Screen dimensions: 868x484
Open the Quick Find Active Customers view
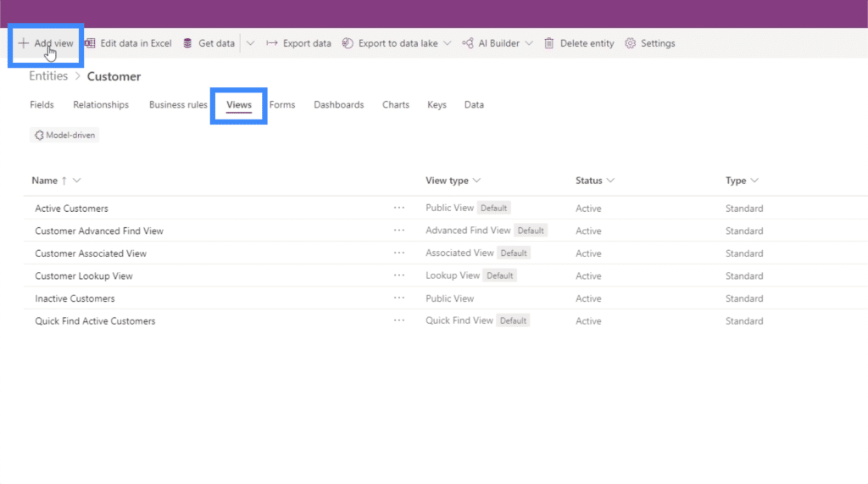95,321
